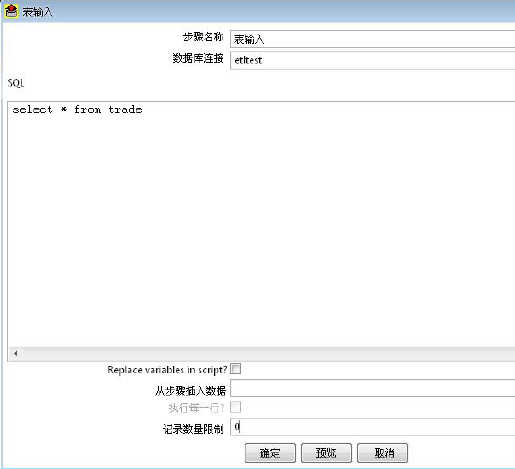Click empty area of the SQL editor
The image size is (515, 469).
tap(260, 230)
